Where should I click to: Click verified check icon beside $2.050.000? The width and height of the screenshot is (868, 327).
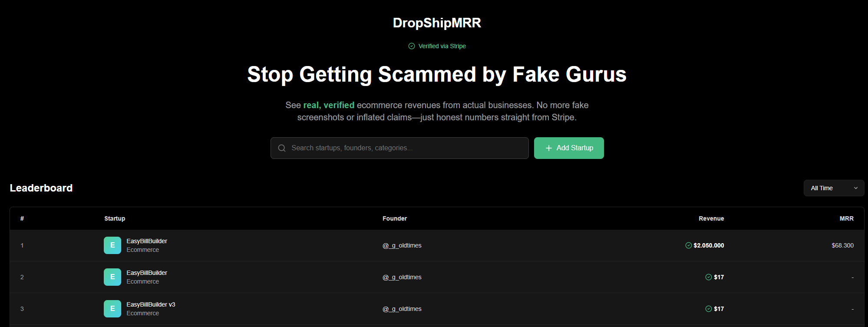click(689, 245)
